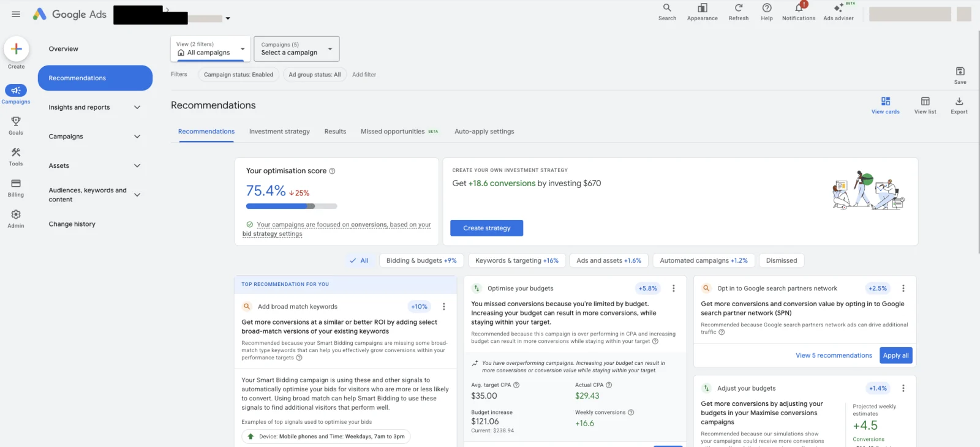The width and height of the screenshot is (980, 447).
Task: Open the Billing card icon
Action: 16,183
